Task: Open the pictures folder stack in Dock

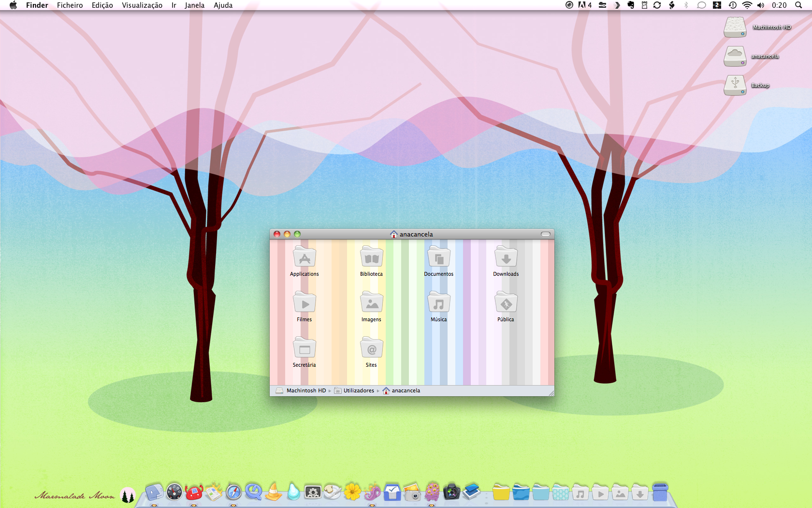Action: (x=620, y=493)
